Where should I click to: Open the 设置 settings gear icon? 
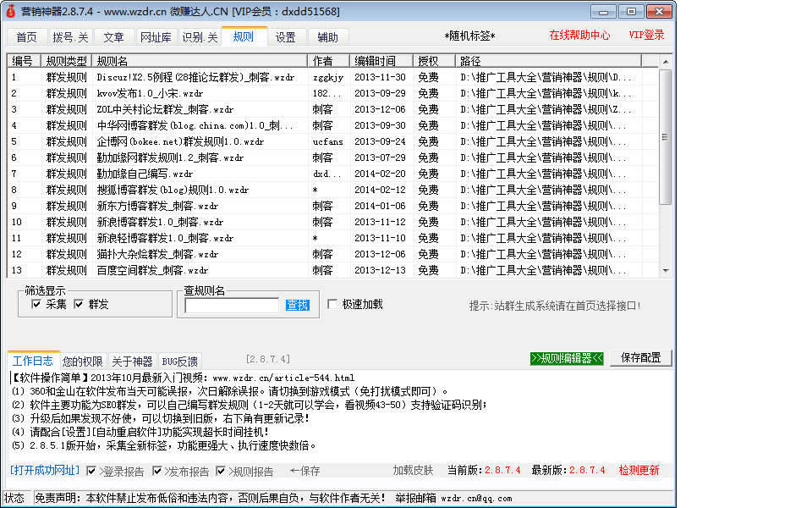click(285, 36)
